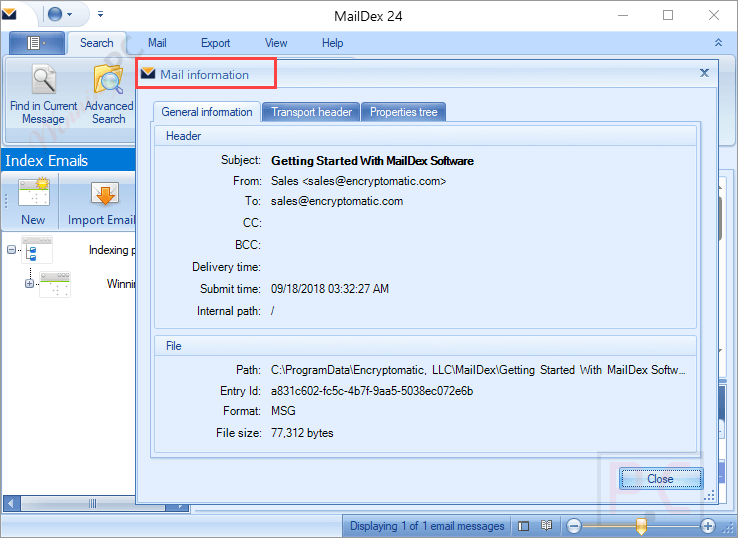Switch to normal layout view in the status bar
The width and height of the screenshot is (738, 538).
523,526
